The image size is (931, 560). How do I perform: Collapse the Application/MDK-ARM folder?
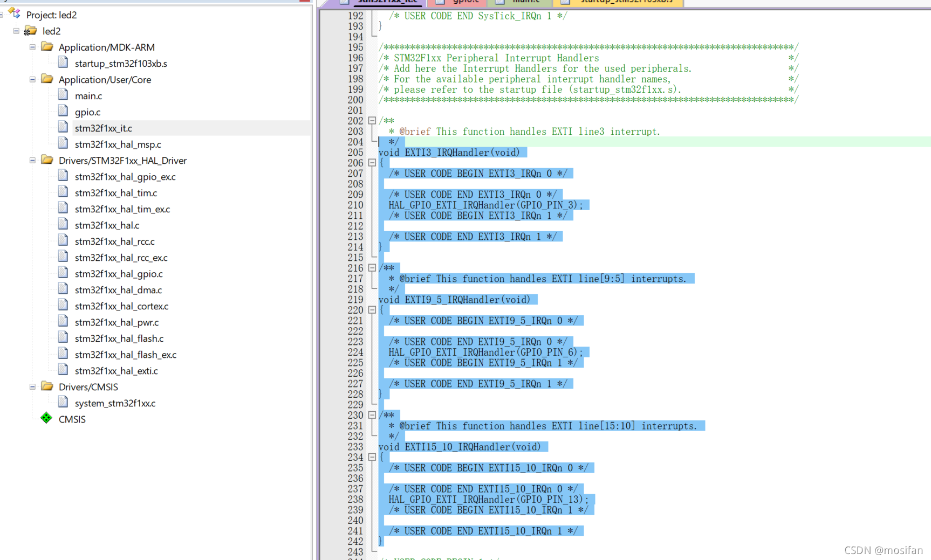pyautogui.click(x=32, y=47)
